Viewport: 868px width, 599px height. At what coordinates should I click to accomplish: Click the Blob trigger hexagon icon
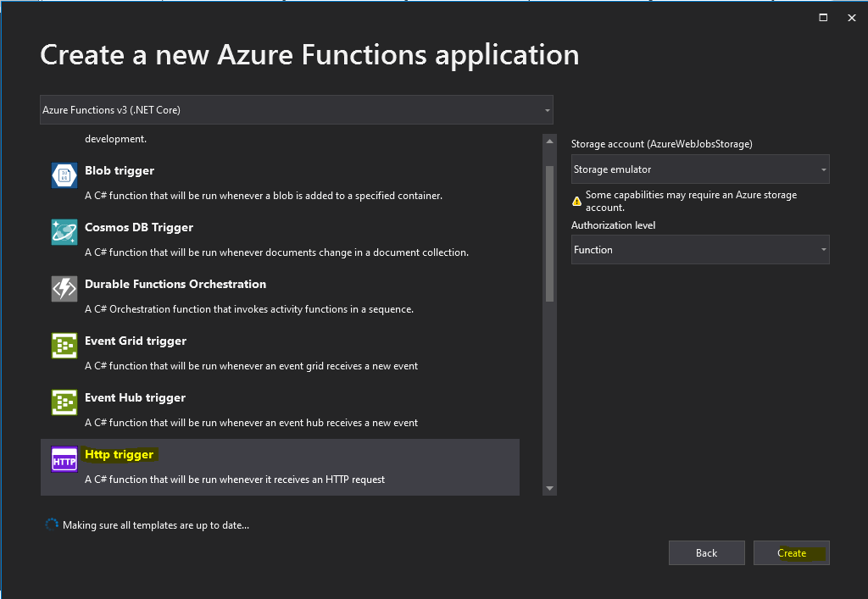(x=64, y=175)
